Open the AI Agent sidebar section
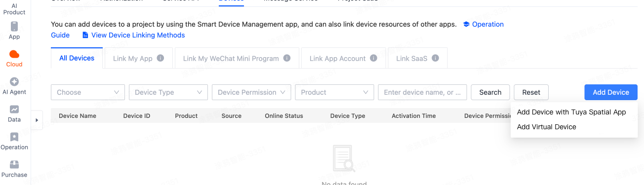This screenshot has width=644, height=185. [x=14, y=86]
